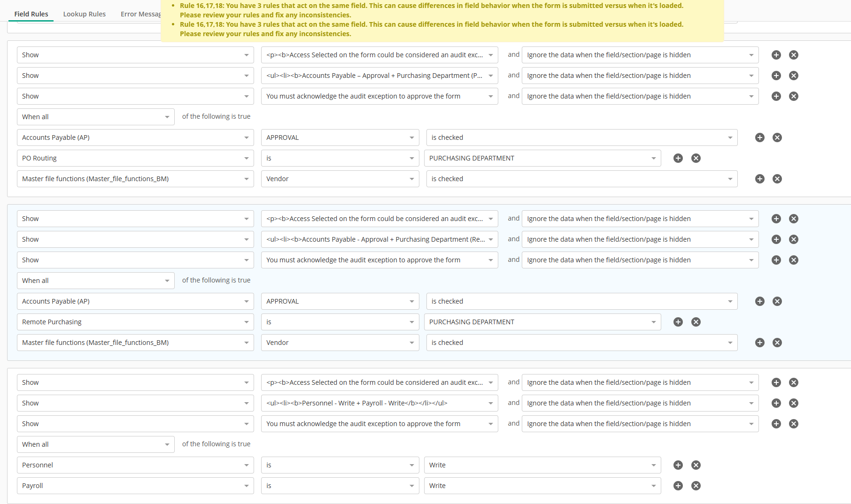Open 'When all' dropdown above the PO Routing conditions
The height and width of the screenshot is (504, 851).
click(96, 117)
